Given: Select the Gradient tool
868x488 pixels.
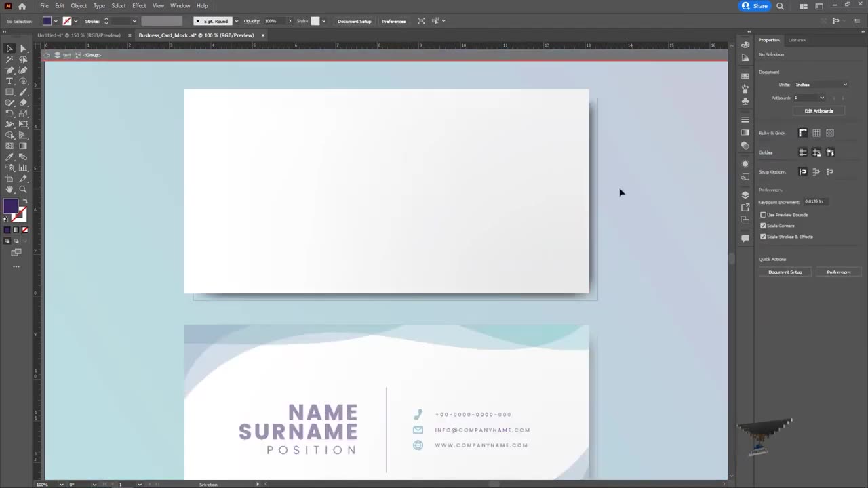Looking at the screenshot, I should (23, 146).
